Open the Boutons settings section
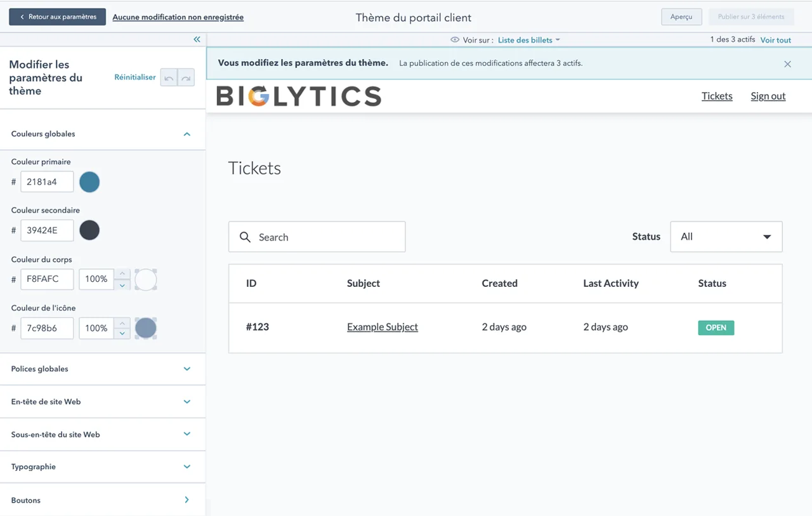Screen dimensions: 812x516 [187, 500]
